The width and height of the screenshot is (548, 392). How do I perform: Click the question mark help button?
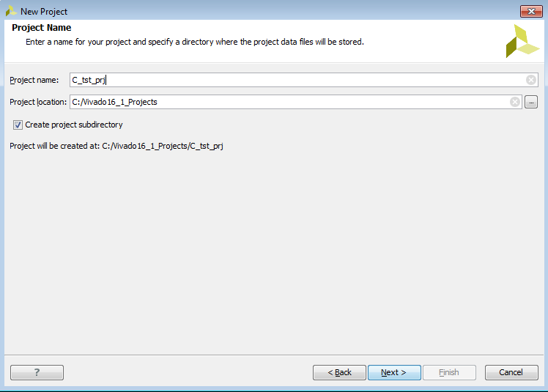(37, 372)
